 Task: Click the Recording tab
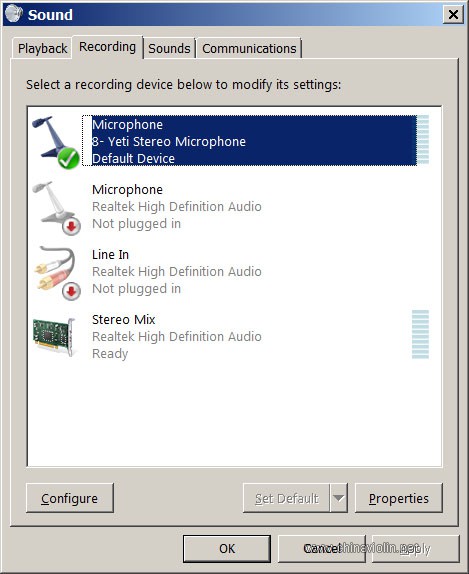(x=107, y=47)
